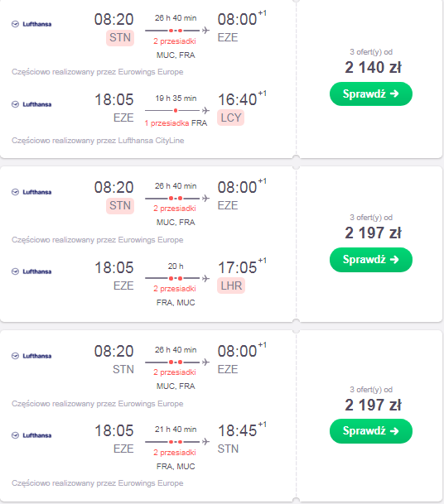Click Sprawdź button in second flight card
Image resolution: width=444 pixels, height=504 pixels.
coord(370,260)
